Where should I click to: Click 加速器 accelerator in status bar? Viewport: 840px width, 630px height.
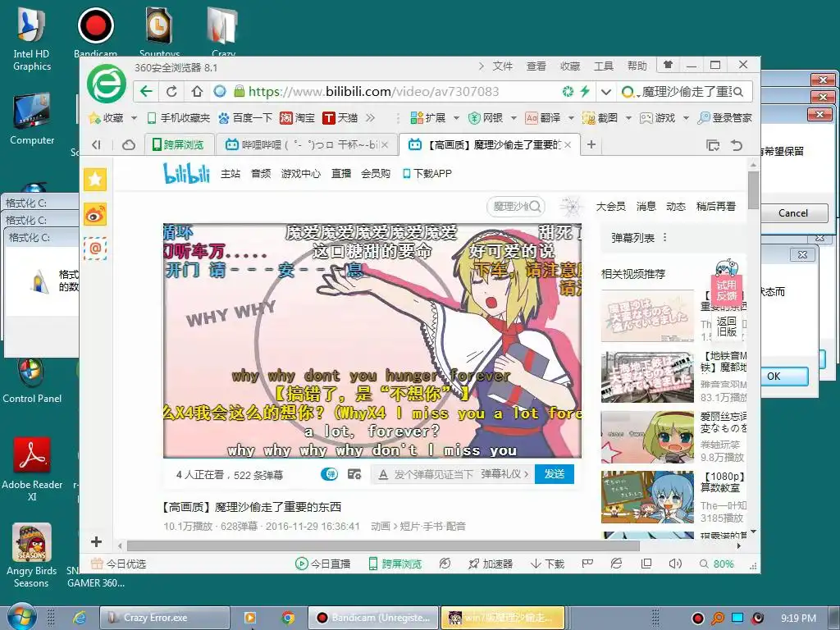[x=491, y=564]
